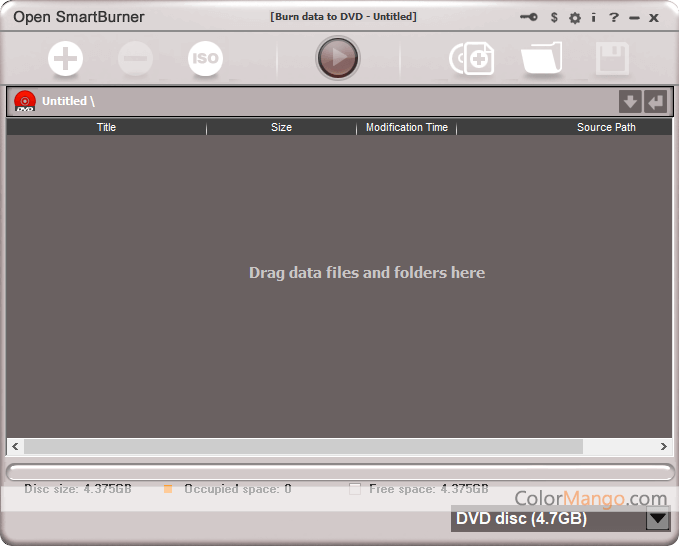Click the return-arrow up-level button

[655, 102]
